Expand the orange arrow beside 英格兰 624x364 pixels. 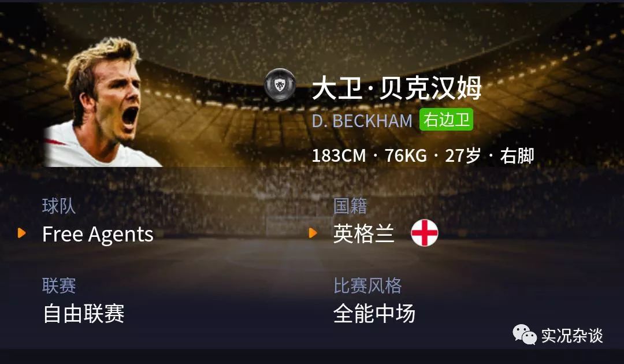pyautogui.click(x=313, y=233)
